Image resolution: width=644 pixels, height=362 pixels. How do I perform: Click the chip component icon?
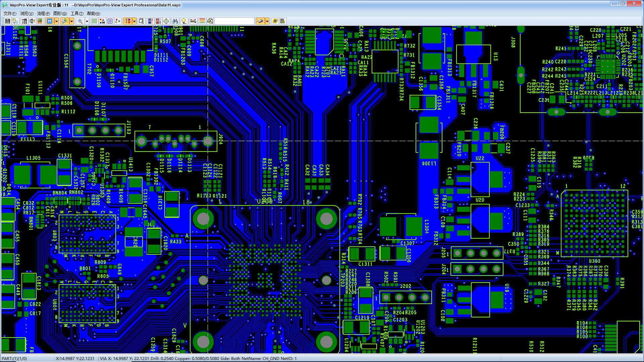(x=261, y=21)
